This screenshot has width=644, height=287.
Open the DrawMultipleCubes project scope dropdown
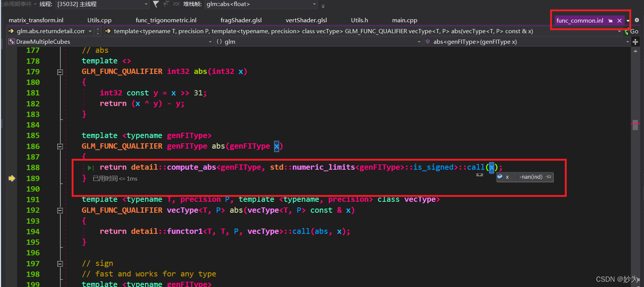pos(110,42)
